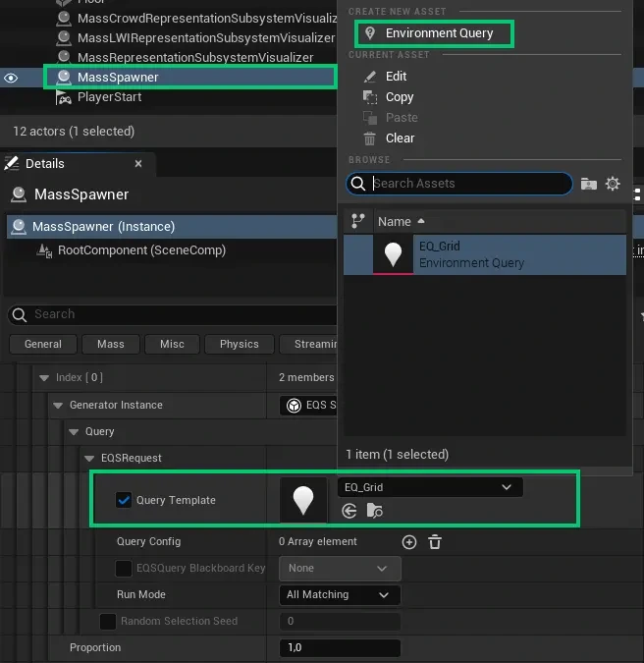Viewport: 644px width, 663px height.
Task: Click RootComponent scene component icon
Action: (x=45, y=250)
